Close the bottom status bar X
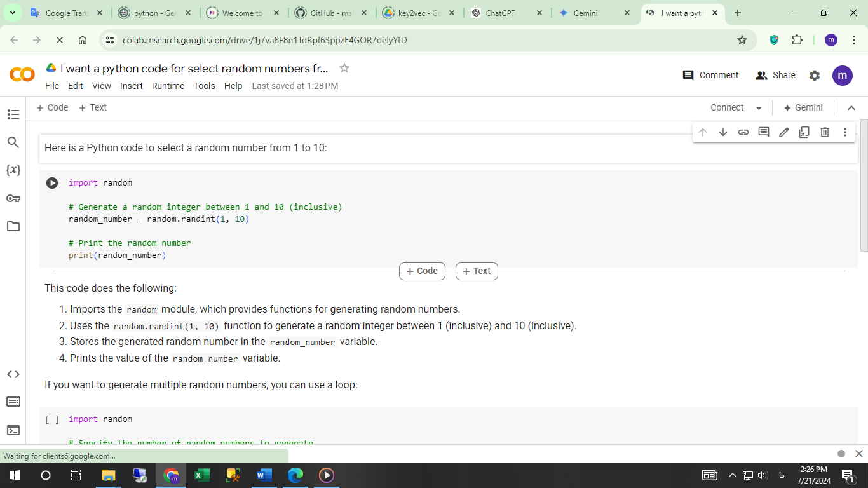Image resolution: width=868 pixels, height=488 pixels. coord(859,454)
